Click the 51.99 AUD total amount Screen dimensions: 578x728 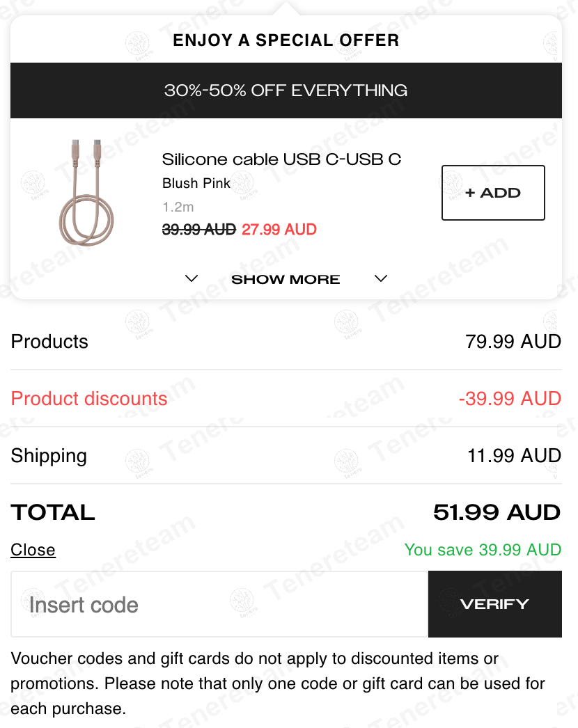tap(497, 513)
